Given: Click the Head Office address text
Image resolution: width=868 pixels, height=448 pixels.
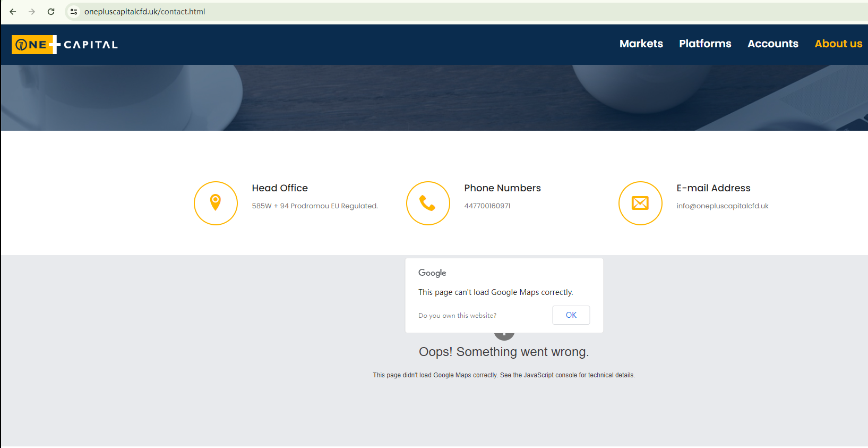Looking at the screenshot, I should pyautogui.click(x=314, y=206).
